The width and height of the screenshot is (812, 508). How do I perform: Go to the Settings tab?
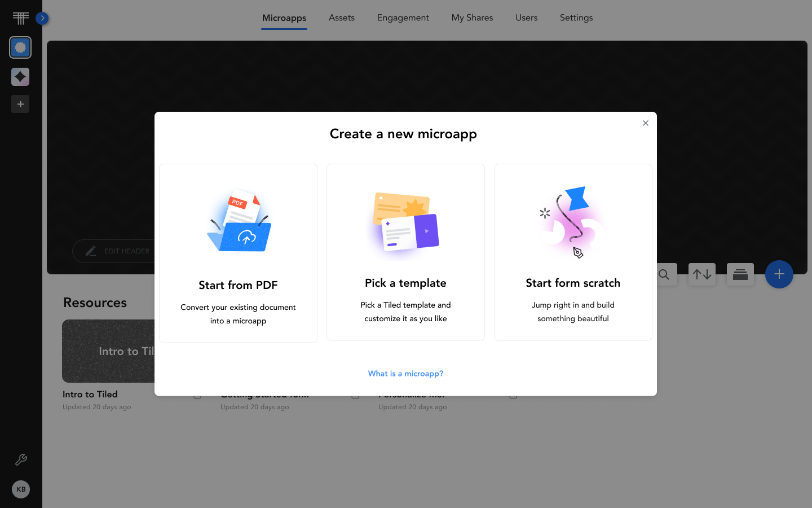576,17
